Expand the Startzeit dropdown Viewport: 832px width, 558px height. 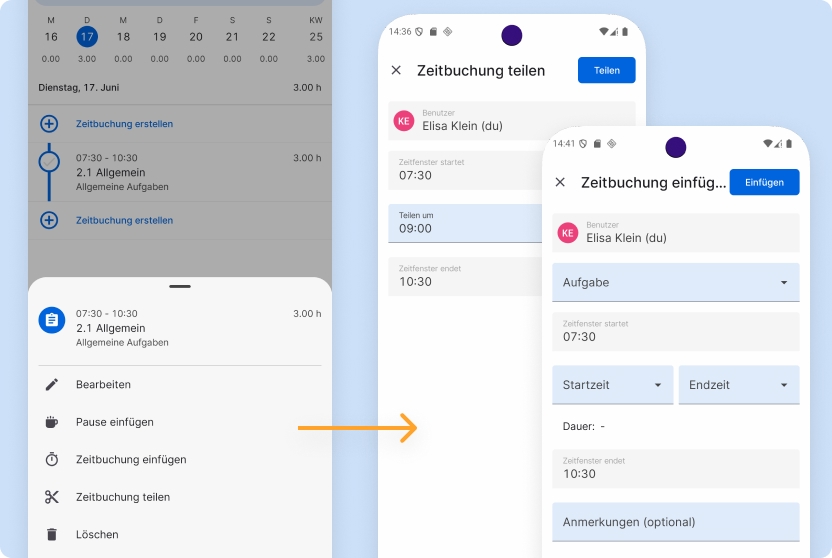pyautogui.click(x=612, y=385)
